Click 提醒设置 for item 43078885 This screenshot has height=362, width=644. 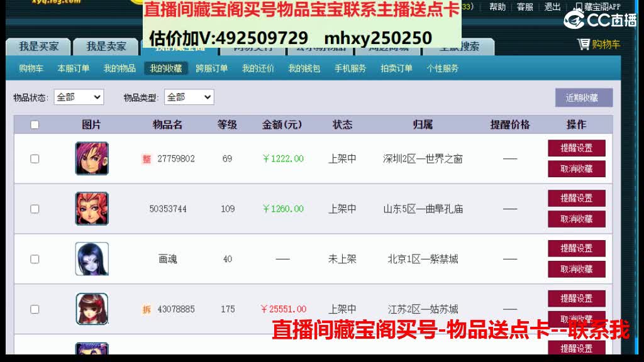tap(577, 298)
